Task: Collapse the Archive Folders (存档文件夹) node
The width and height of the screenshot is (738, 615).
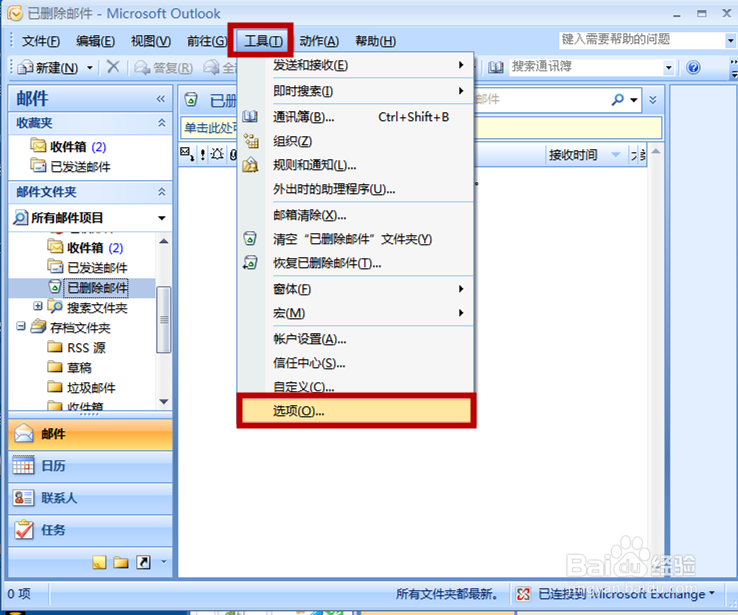Action: 21,326
